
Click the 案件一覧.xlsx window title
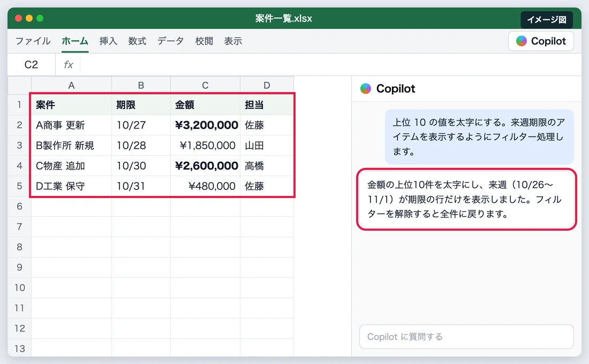click(284, 18)
